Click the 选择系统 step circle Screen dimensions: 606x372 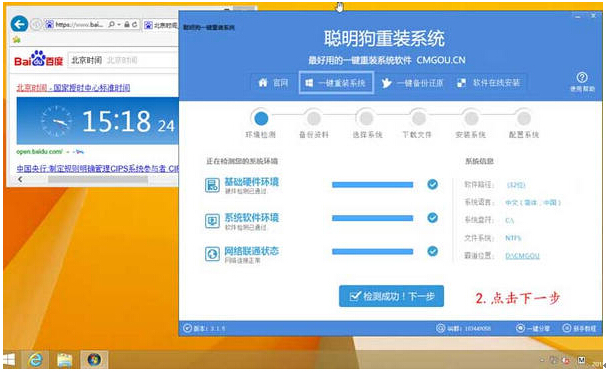pos(366,118)
